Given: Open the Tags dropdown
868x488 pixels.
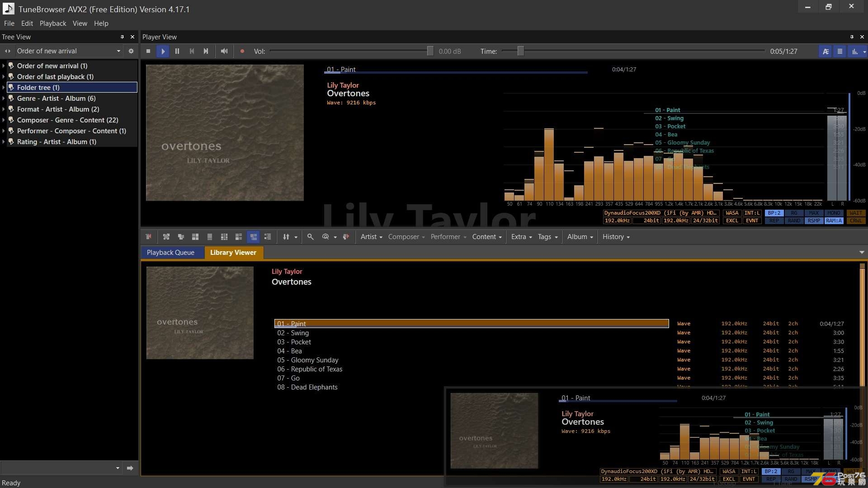Looking at the screenshot, I should click(x=547, y=237).
